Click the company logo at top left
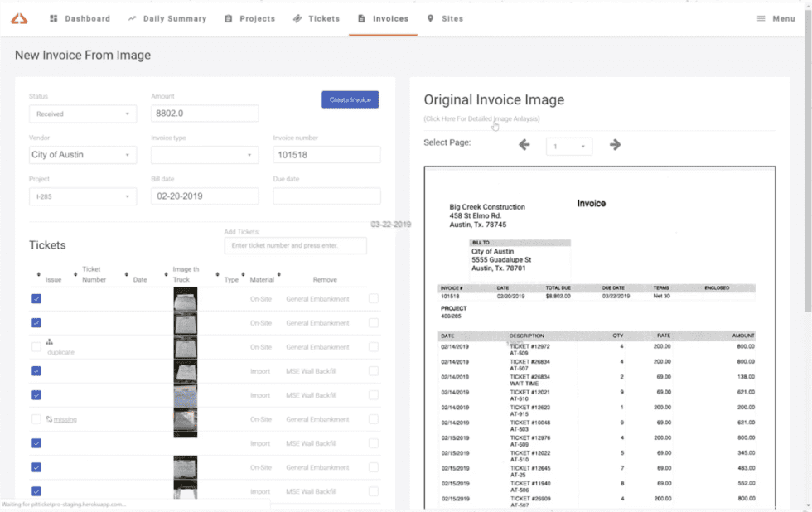 (x=19, y=18)
